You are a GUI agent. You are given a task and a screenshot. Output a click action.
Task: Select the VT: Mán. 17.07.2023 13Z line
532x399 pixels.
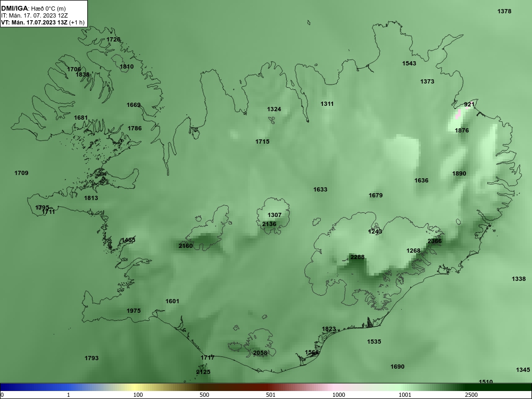point(34,22)
